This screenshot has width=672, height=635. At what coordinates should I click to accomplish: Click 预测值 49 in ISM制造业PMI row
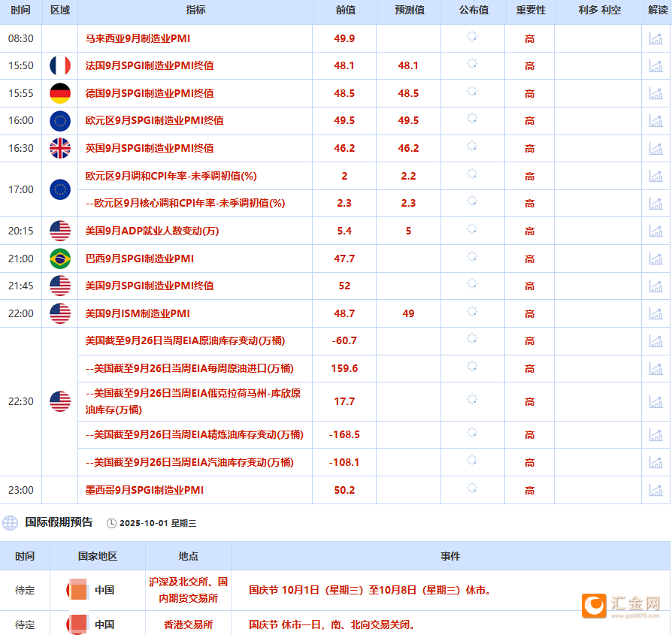tap(408, 313)
